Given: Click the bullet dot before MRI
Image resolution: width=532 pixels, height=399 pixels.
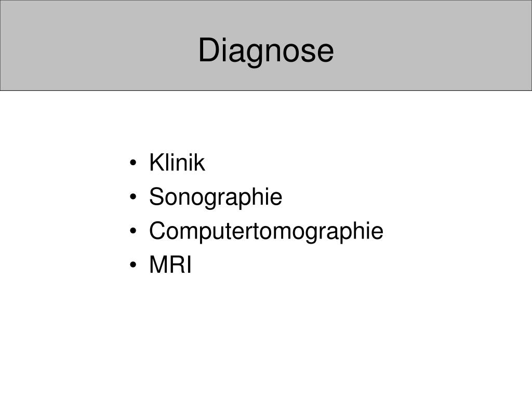Looking at the screenshot, I should [133, 264].
